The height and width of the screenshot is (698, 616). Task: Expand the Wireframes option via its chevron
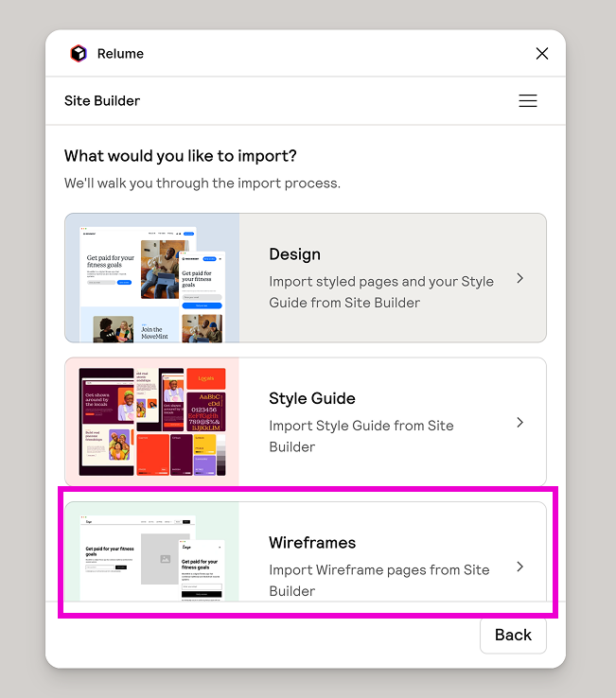pos(519,567)
